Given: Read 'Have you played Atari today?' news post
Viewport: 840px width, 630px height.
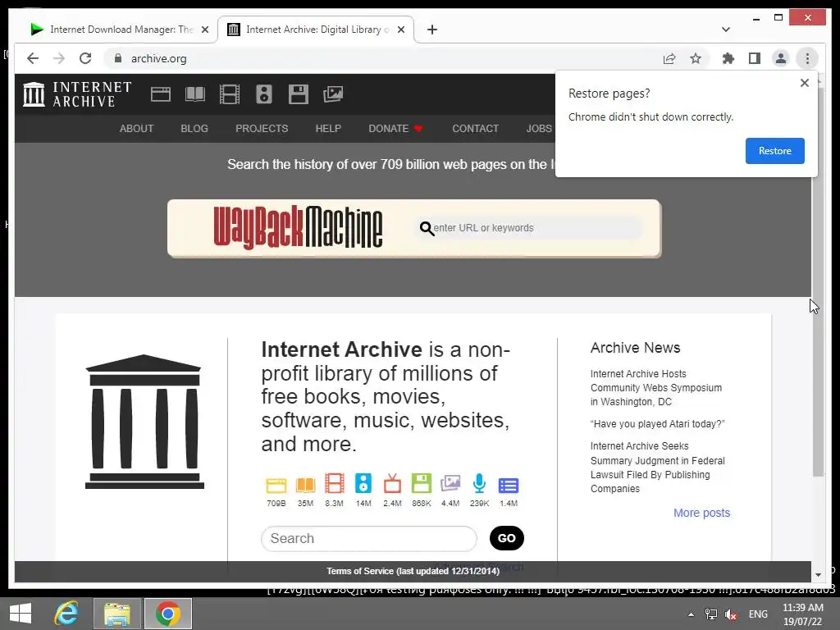Looking at the screenshot, I should click(x=657, y=424).
